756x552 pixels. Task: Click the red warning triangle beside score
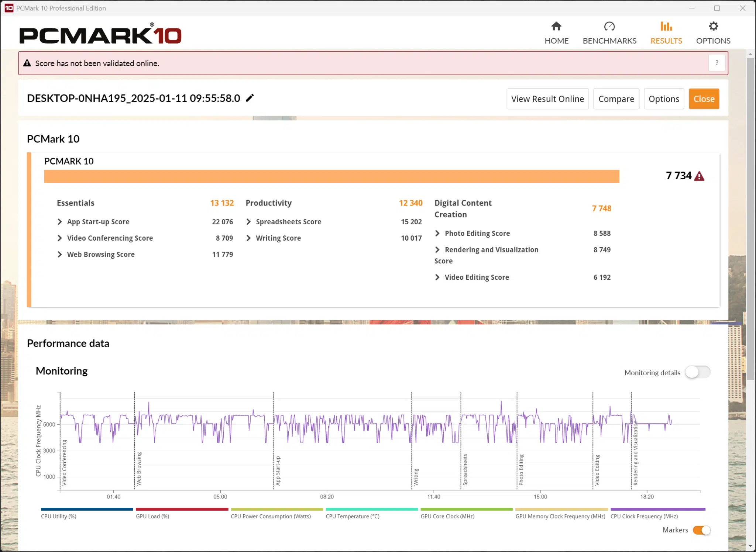click(699, 176)
